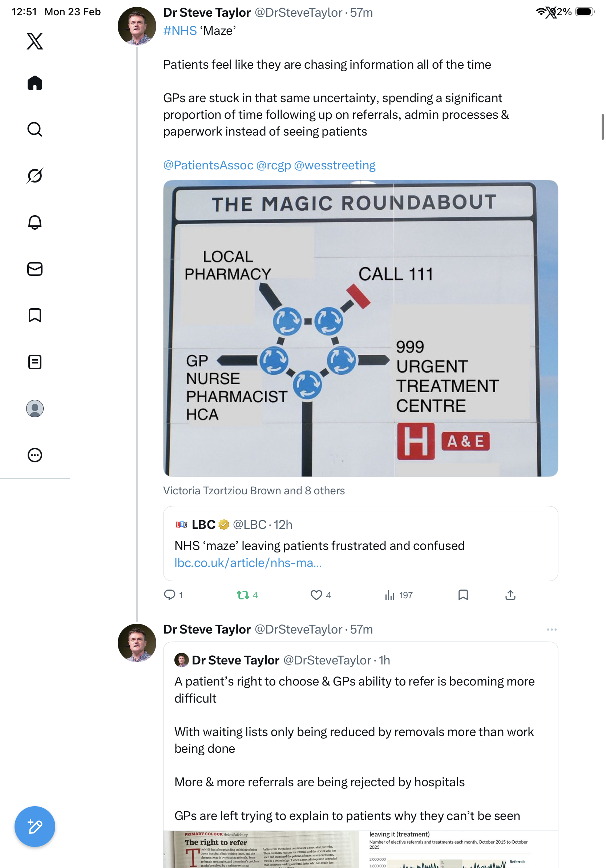The height and width of the screenshot is (868, 606).
Task: Open Bookmarks from the sidebar
Action: point(35,315)
